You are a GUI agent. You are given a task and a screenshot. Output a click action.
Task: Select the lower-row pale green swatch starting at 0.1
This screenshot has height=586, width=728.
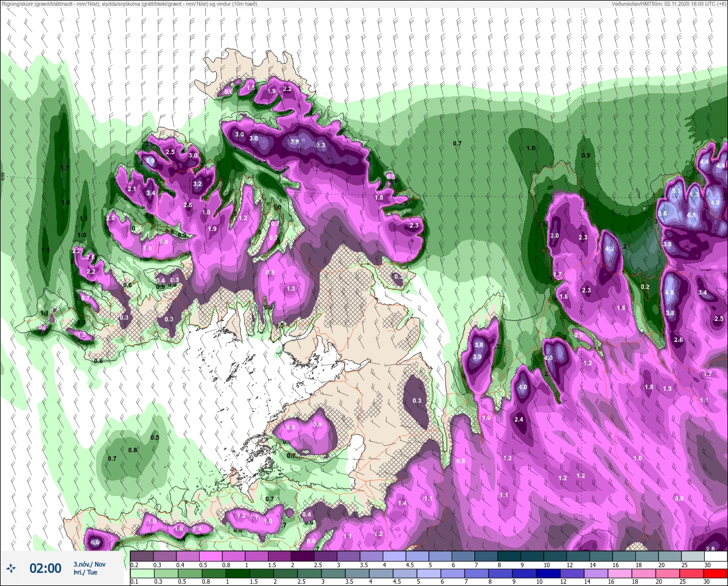(x=142, y=573)
